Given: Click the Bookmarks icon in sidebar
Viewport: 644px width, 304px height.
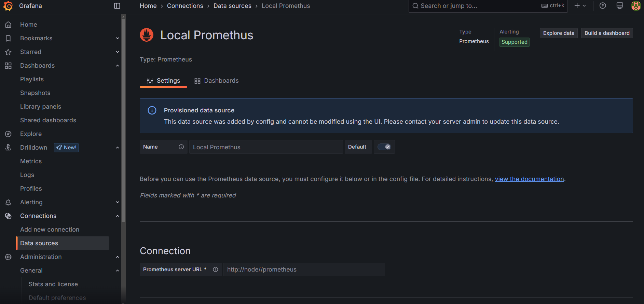Looking at the screenshot, I should tap(8, 38).
